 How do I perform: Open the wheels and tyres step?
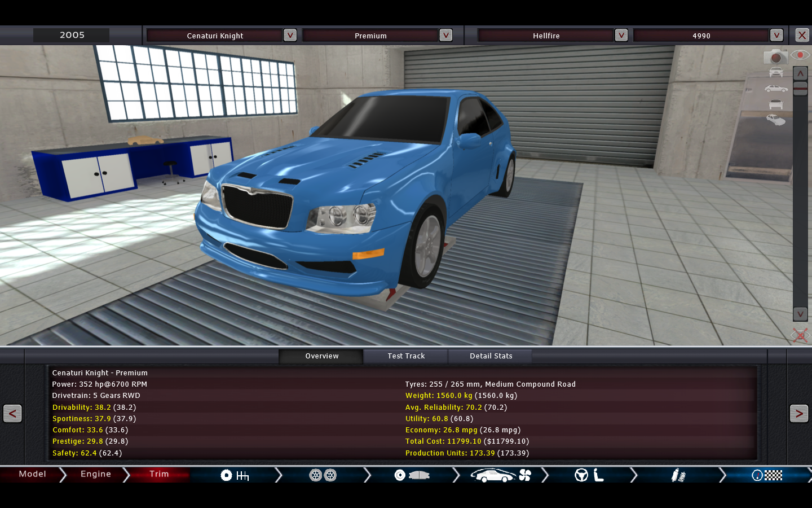pyautogui.click(x=323, y=475)
